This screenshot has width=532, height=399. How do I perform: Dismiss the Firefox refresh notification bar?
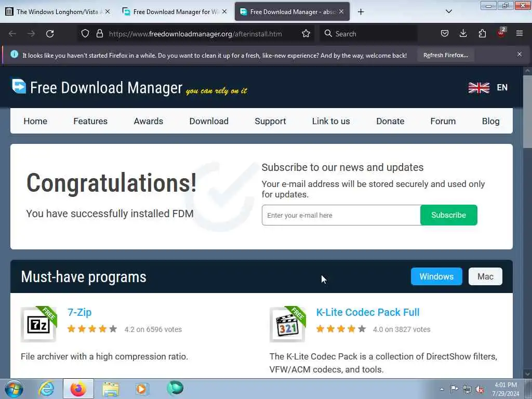520,54
